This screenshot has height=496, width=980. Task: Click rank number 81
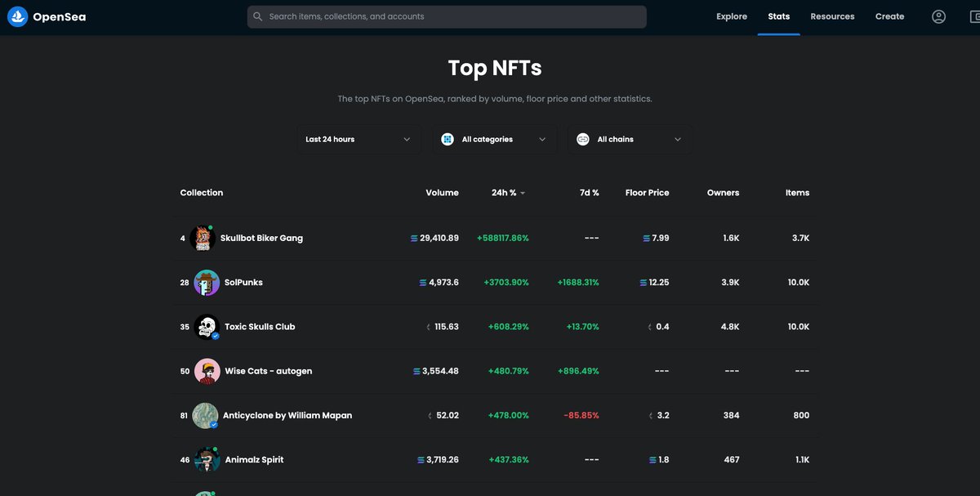pyautogui.click(x=184, y=416)
